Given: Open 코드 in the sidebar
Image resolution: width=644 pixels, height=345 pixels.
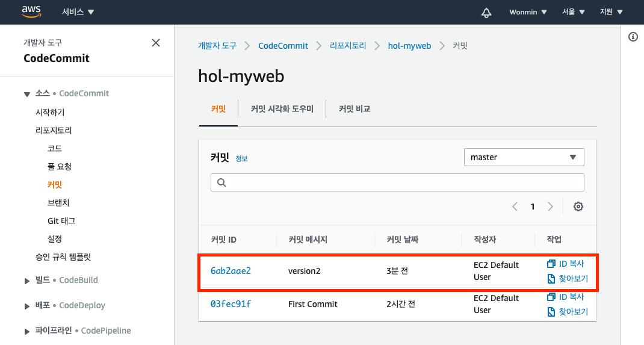Looking at the screenshot, I should click(x=55, y=148).
